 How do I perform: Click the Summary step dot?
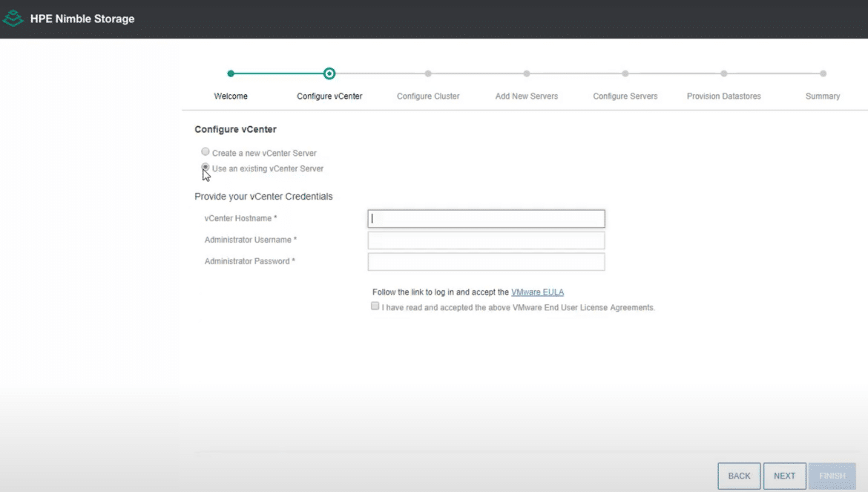823,73
